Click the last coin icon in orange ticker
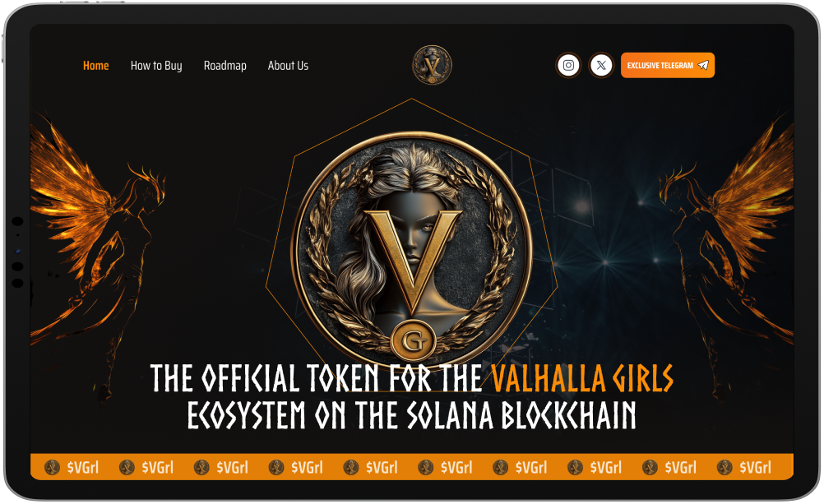 click(724, 467)
